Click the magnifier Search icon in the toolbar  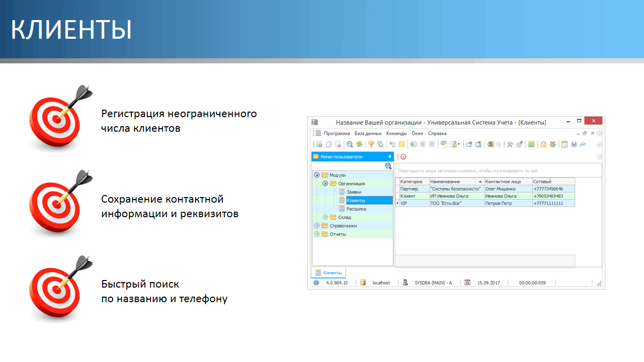pos(350,144)
